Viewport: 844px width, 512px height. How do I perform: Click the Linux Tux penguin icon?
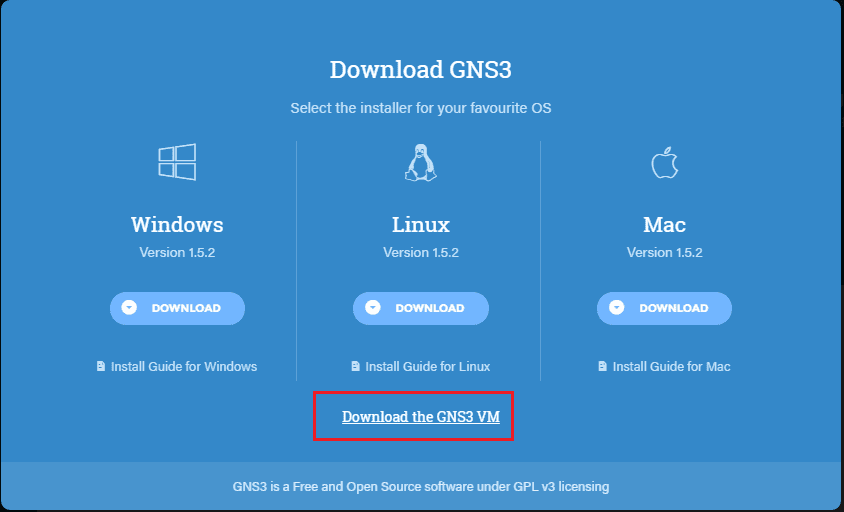[x=420, y=163]
